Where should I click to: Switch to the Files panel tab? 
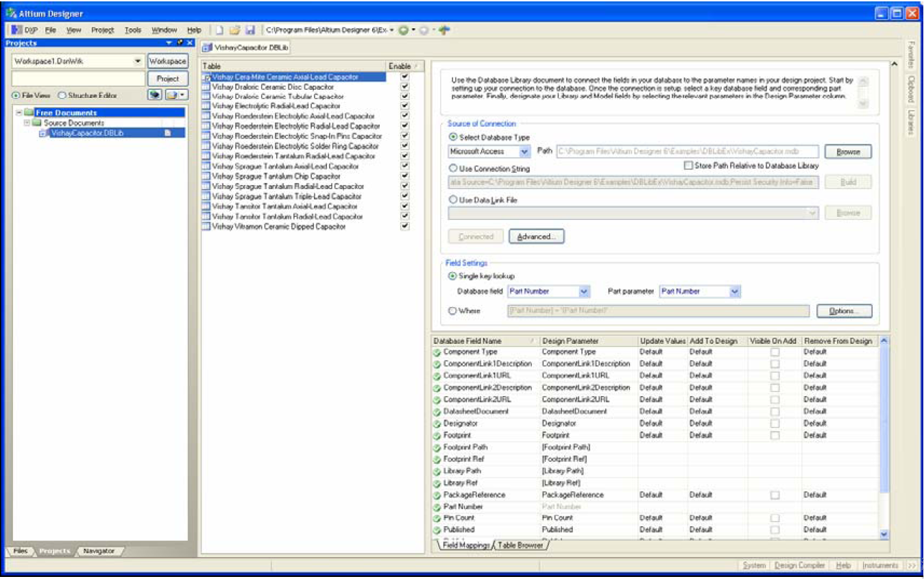[x=21, y=551]
